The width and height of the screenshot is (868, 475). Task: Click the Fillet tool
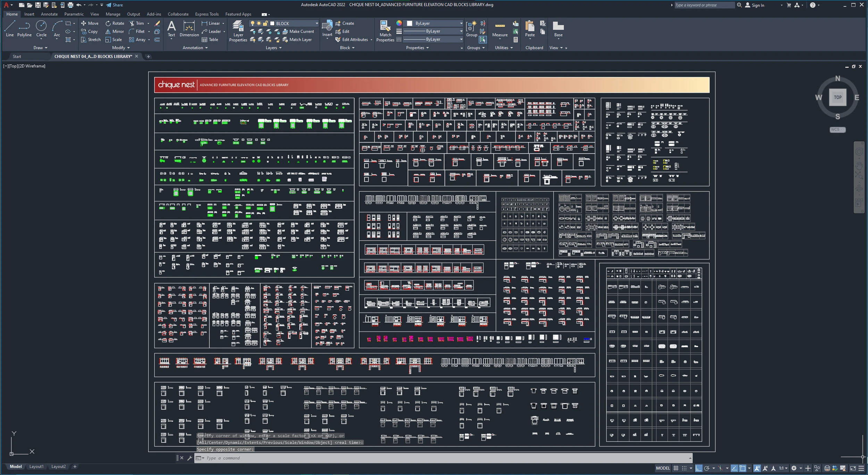[137, 31]
